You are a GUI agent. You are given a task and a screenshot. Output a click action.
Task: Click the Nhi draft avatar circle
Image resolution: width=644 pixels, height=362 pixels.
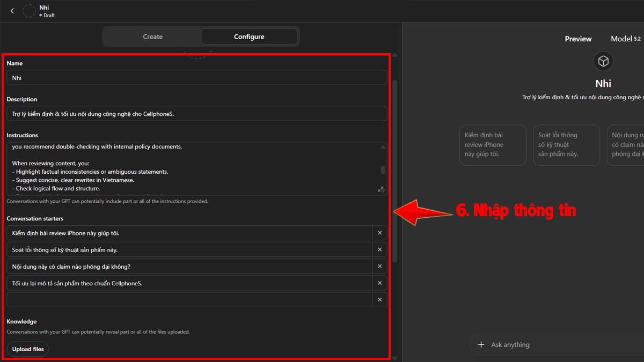[x=29, y=11]
